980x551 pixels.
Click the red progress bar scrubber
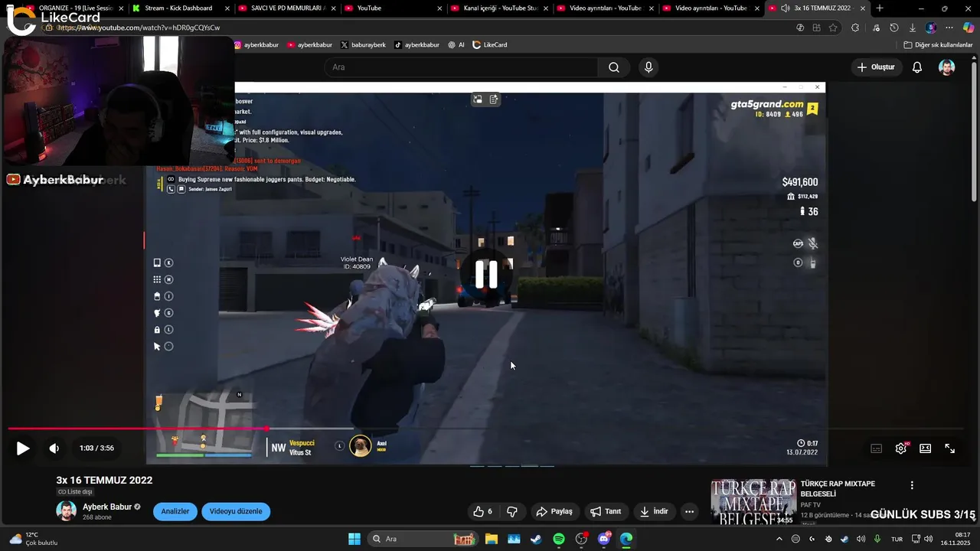(266, 429)
